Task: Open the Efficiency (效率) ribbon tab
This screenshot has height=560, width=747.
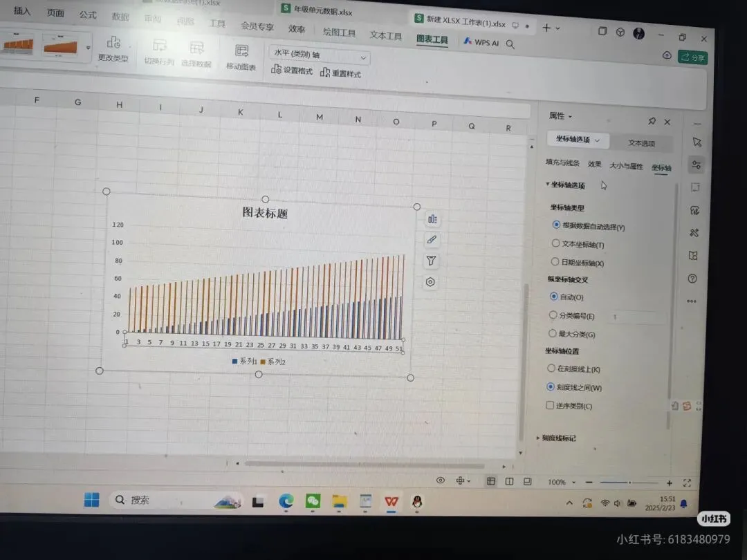Action: tap(296, 29)
